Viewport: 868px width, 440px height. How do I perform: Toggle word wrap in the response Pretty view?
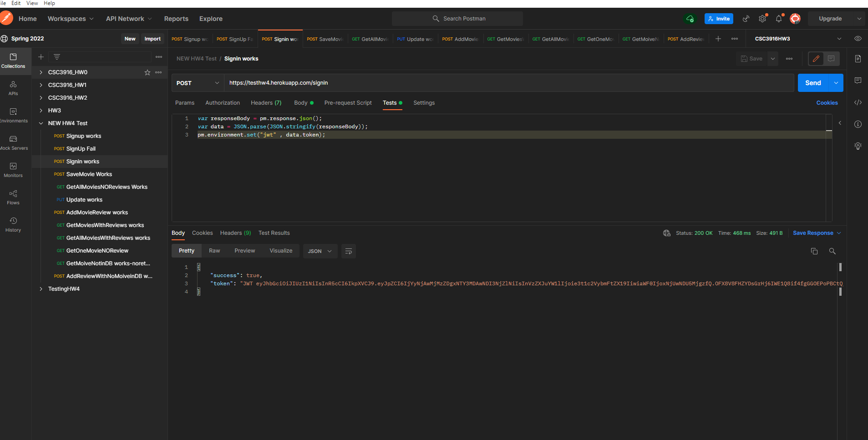[x=348, y=251]
